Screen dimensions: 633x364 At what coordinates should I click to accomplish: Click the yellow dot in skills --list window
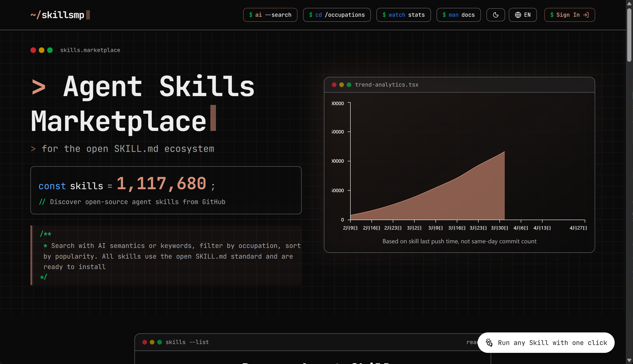point(152,342)
